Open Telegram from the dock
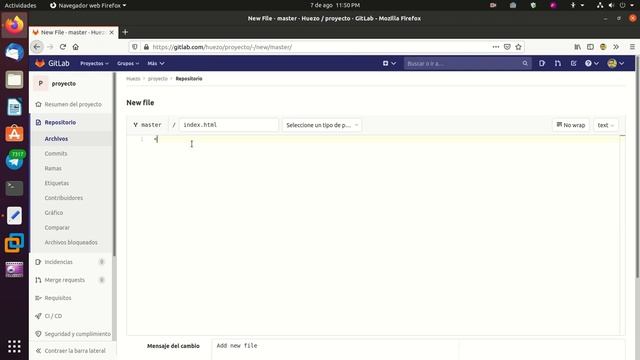The width and height of the screenshot is (640, 360). (x=14, y=161)
